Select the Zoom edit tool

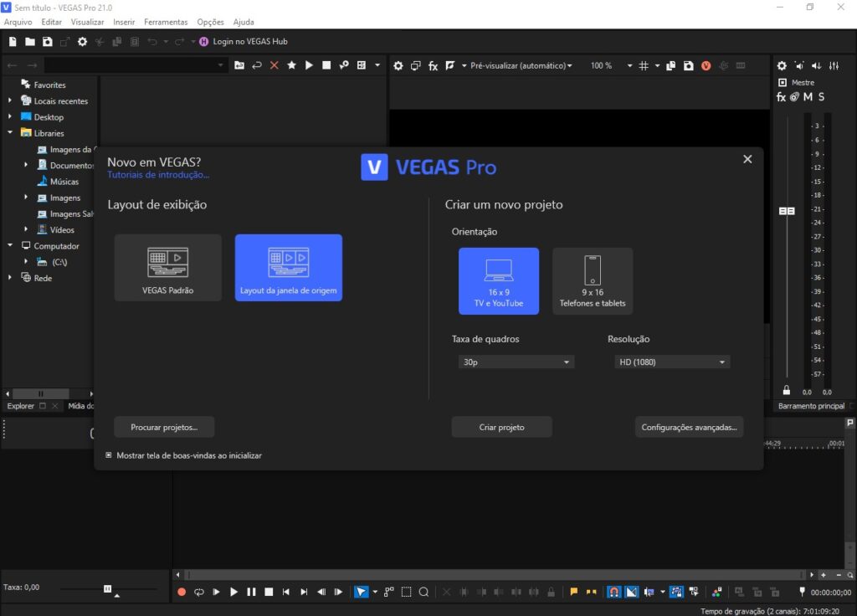tap(423, 592)
